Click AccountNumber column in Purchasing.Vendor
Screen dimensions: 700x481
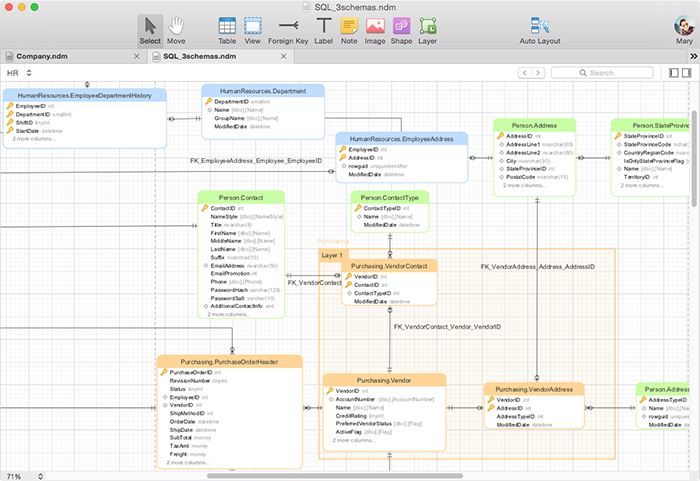pos(384,399)
